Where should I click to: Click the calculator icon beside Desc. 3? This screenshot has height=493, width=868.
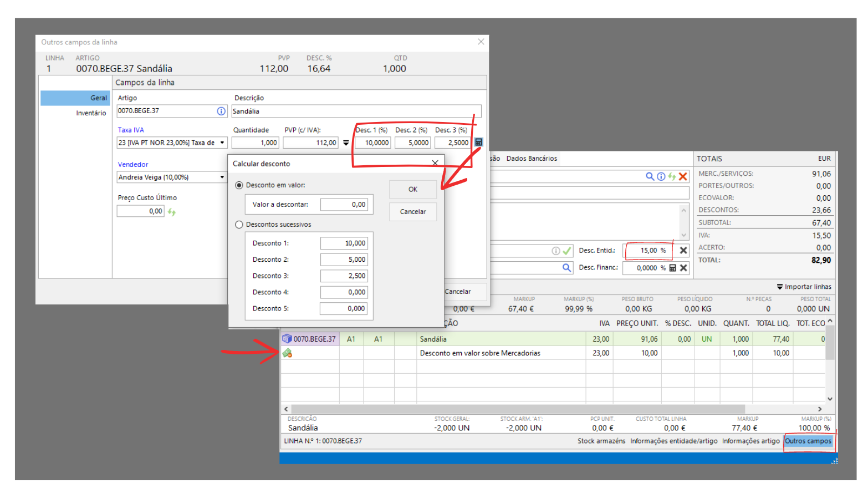[x=479, y=143]
